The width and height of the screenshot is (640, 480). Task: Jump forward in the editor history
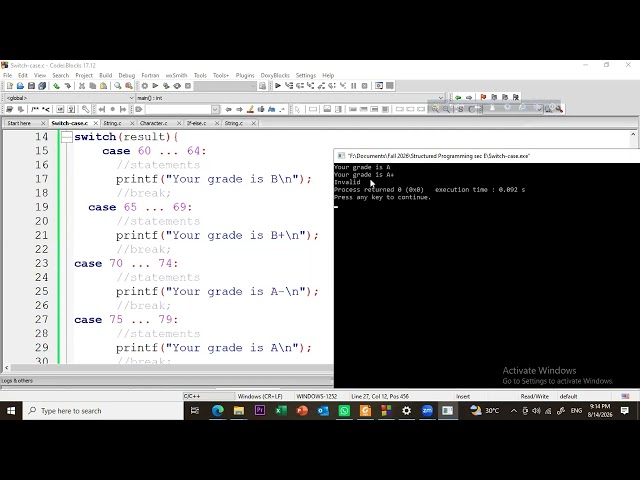(x=469, y=98)
